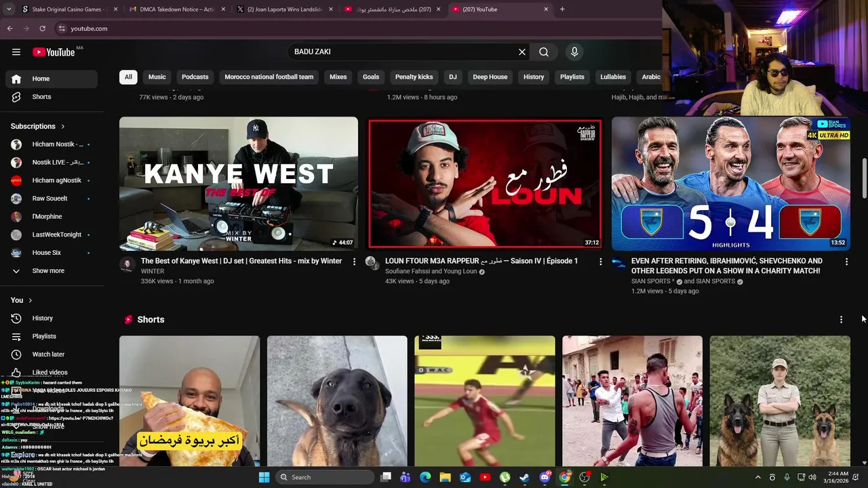This screenshot has height=488, width=868.
Task: Select the All filter chip
Action: pos(128,77)
